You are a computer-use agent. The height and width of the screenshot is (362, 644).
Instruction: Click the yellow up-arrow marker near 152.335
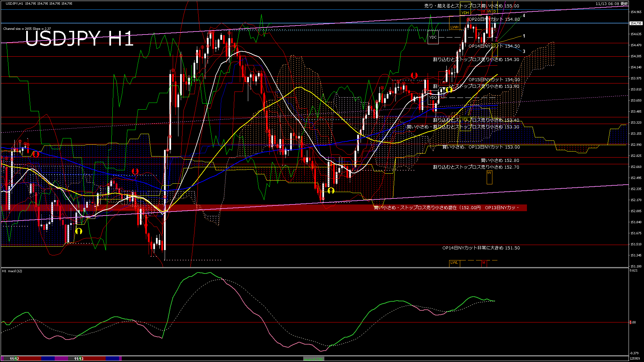331,191
